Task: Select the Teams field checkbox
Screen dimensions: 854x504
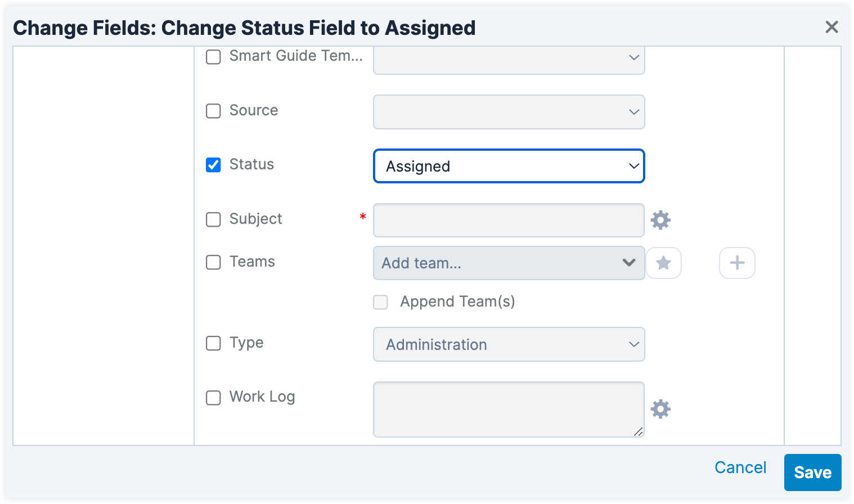Action: tap(213, 262)
